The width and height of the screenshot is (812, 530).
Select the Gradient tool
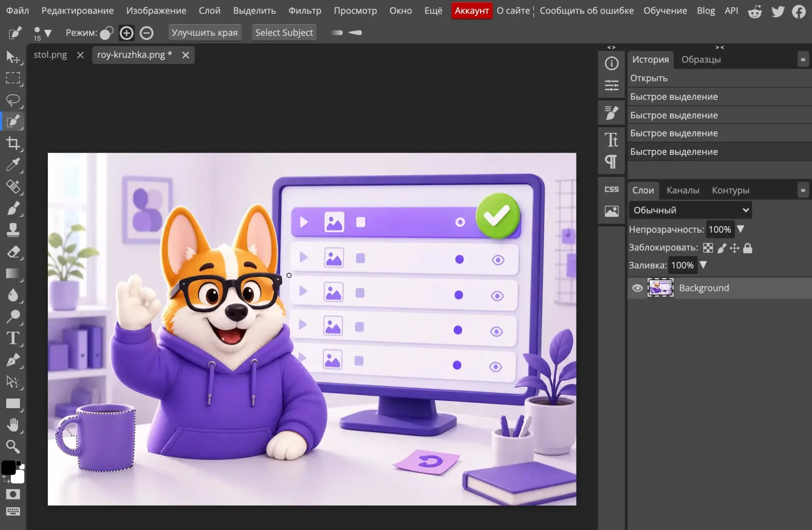13,273
